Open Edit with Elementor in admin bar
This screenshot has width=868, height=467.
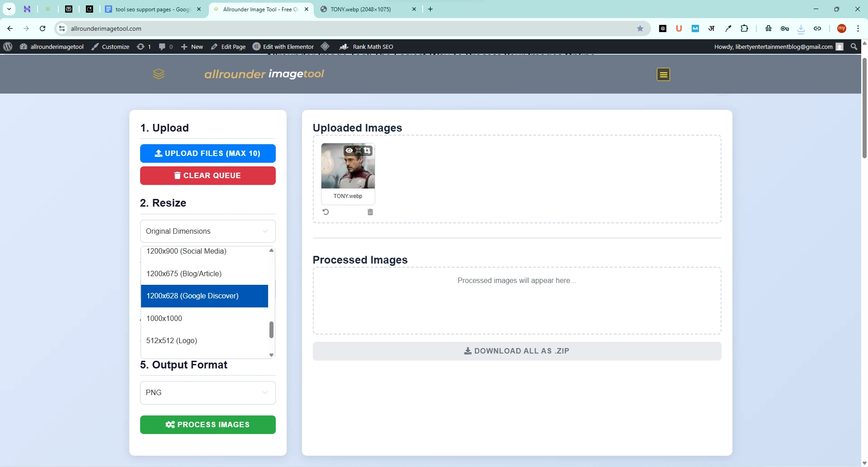[283, 47]
